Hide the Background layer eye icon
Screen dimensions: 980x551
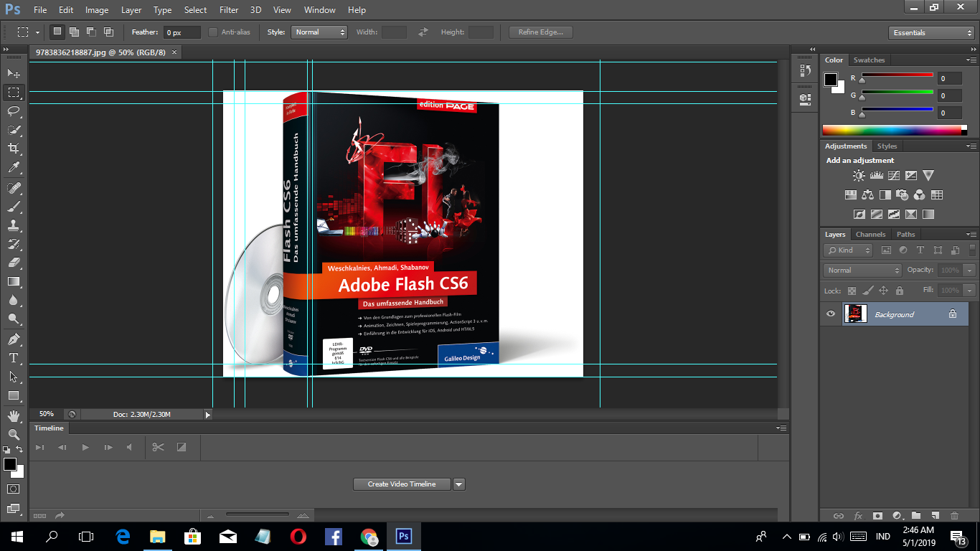831,314
